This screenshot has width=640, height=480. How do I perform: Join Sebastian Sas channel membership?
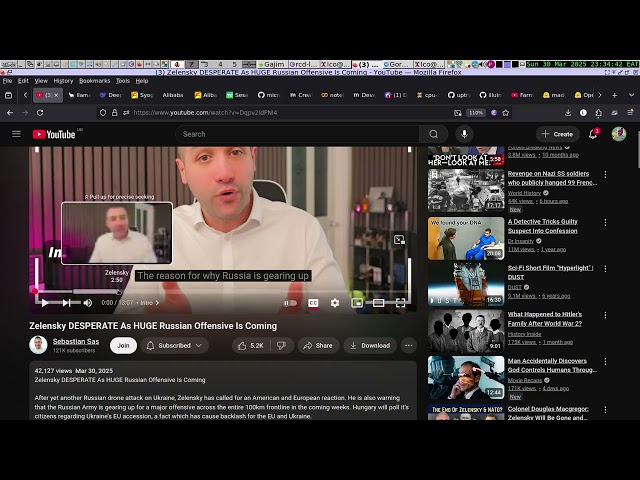pyautogui.click(x=123, y=346)
